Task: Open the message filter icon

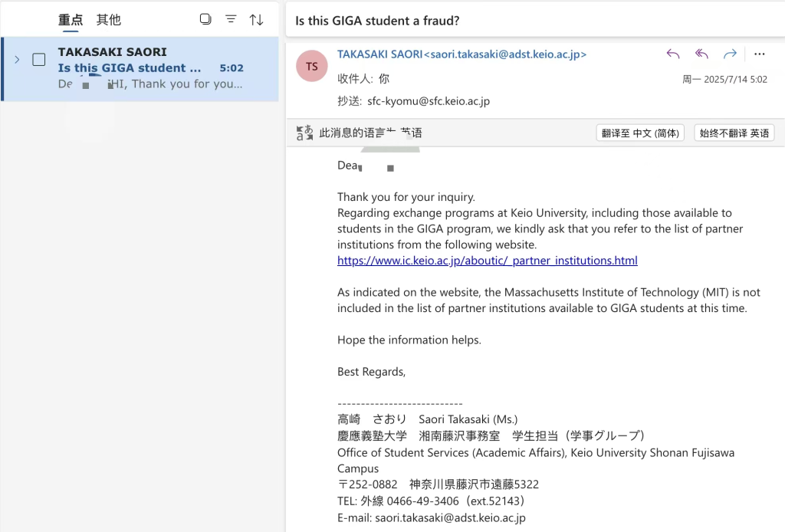Action: (231, 19)
